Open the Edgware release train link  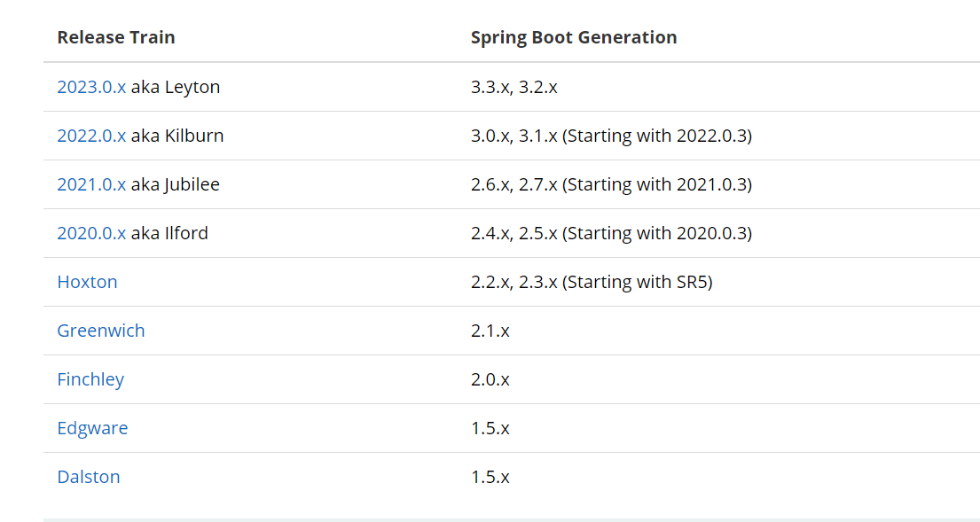(92, 428)
